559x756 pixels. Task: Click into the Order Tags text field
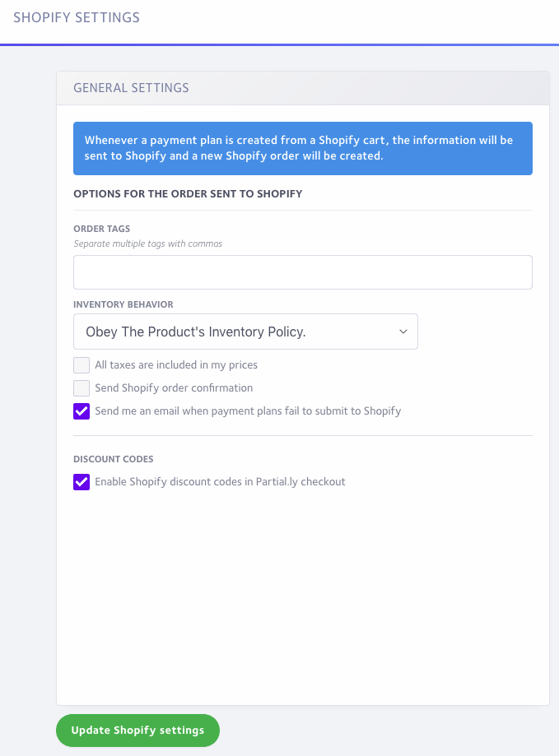click(302, 272)
